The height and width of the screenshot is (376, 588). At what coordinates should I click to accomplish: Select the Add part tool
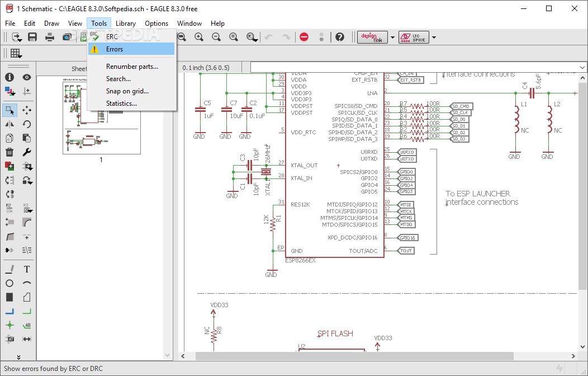click(x=10, y=166)
